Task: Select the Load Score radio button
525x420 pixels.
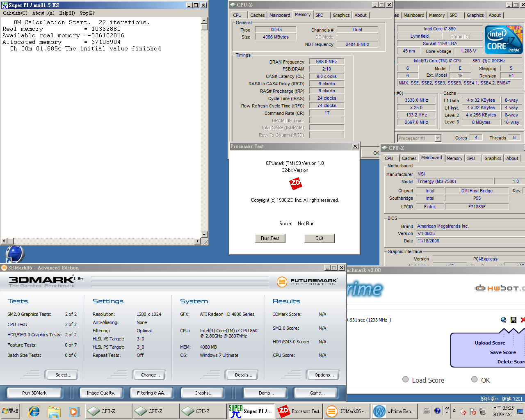Action: pyautogui.click(x=406, y=379)
